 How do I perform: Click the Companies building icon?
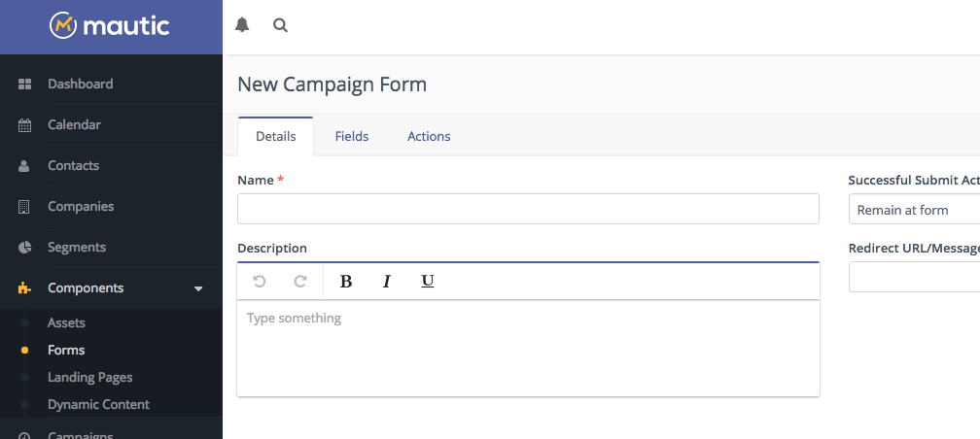[24, 207]
